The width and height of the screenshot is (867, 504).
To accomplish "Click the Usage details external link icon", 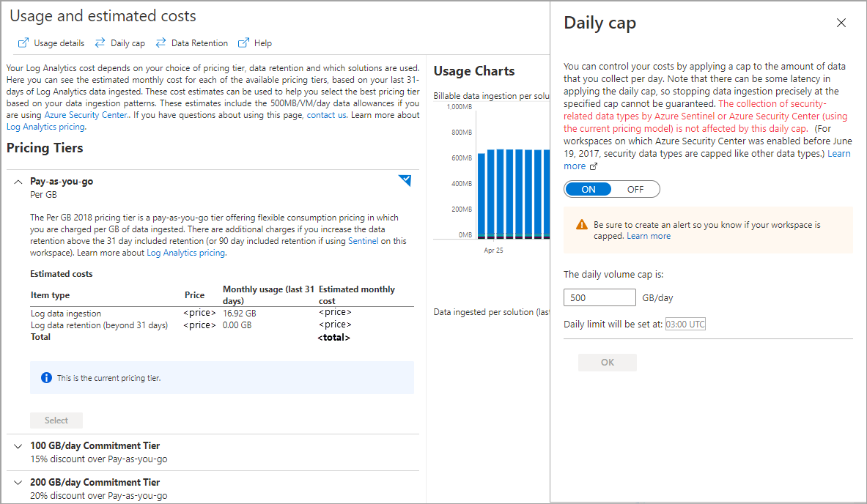I will click(x=23, y=43).
